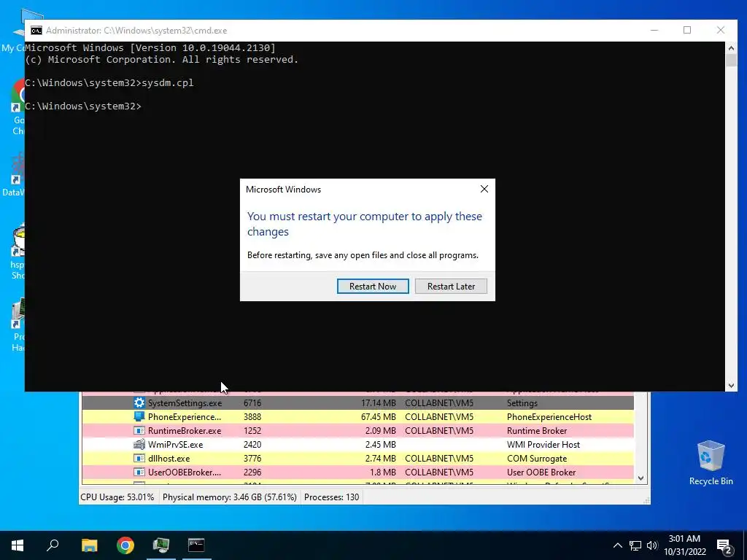747x560 pixels.
Task: Click cmd window scroll up arrow
Action: pyautogui.click(x=731, y=47)
